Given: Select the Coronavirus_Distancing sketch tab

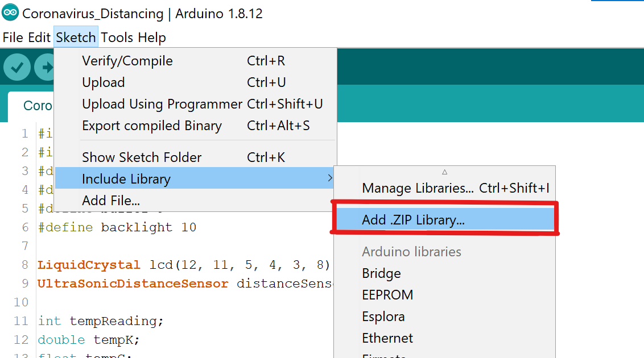Looking at the screenshot, I should pos(38,106).
